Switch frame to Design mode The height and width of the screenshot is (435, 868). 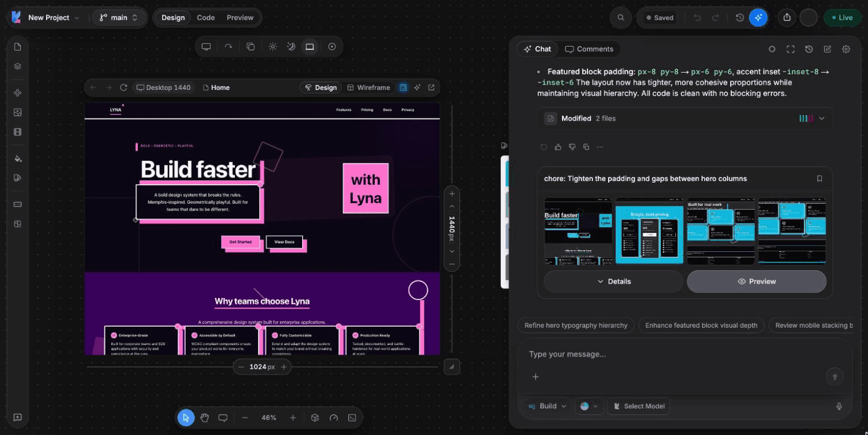click(321, 88)
